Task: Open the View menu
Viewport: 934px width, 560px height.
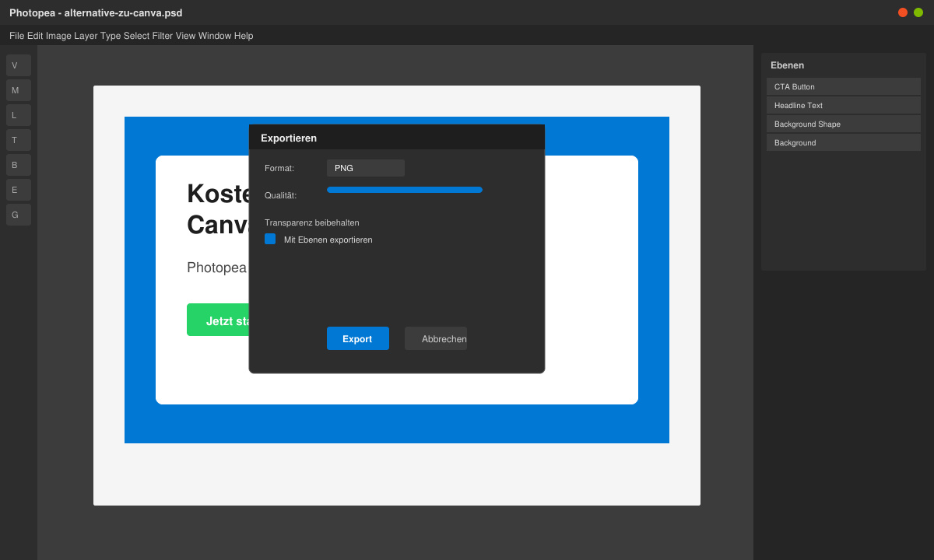Action: [x=185, y=36]
